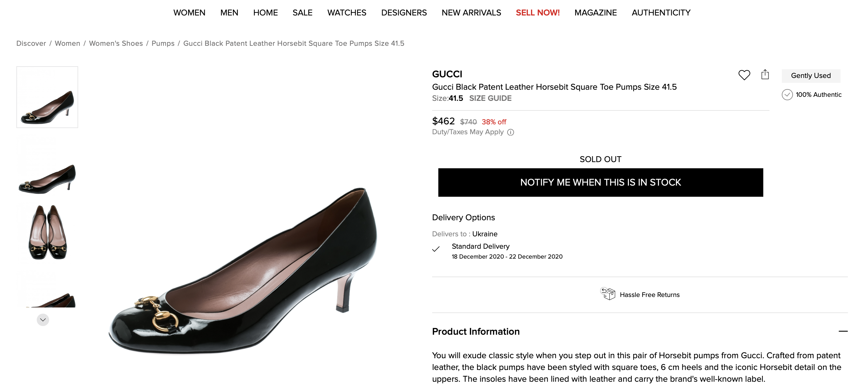Click Standard Delivery checkmark icon
The image size is (868, 391).
(436, 249)
